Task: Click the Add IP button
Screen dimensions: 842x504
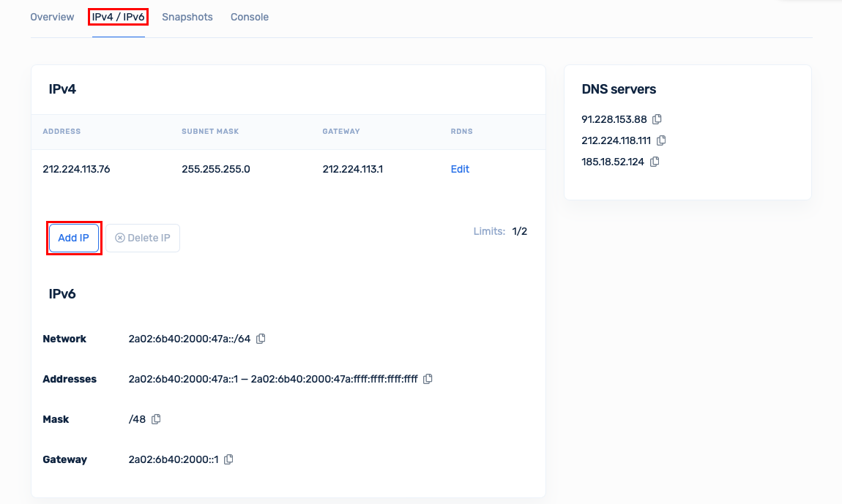Action: 73,238
